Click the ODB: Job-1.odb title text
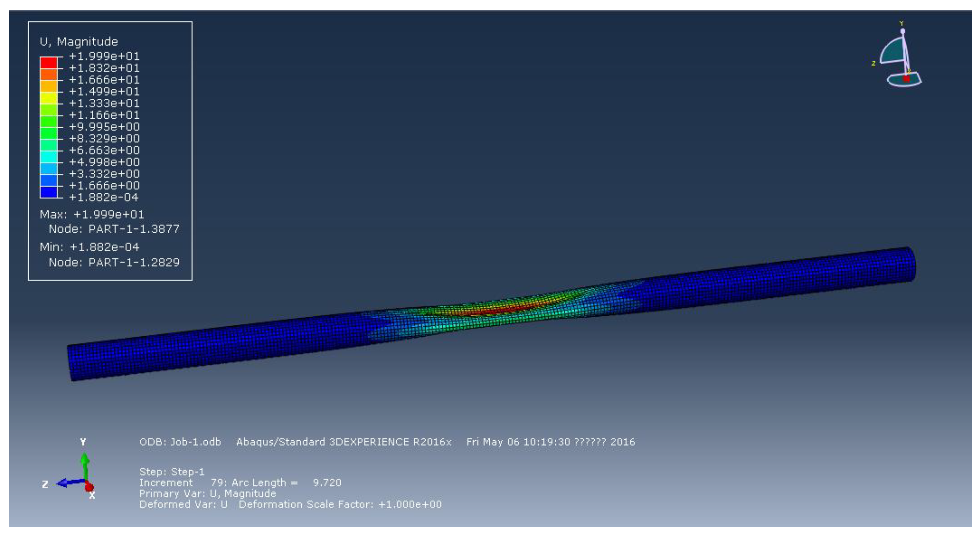980x534 pixels. click(180, 442)
